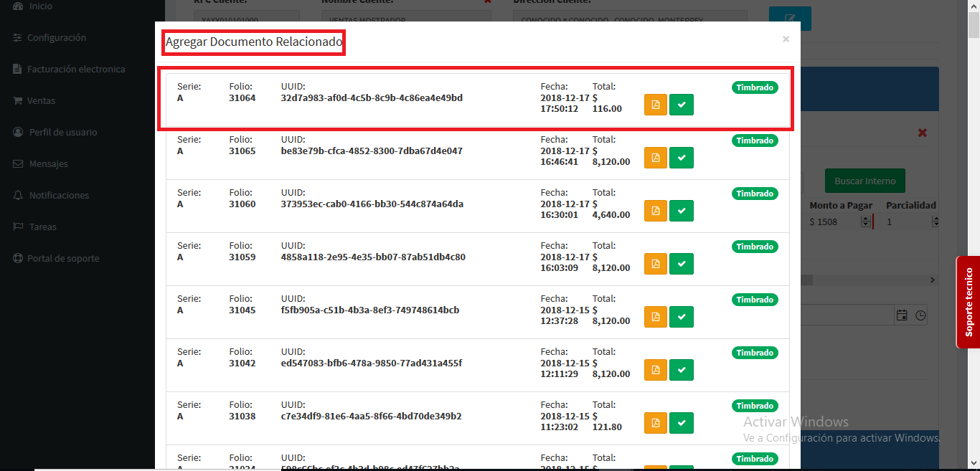The height and width of the screenshot is (471, 980).
Task: Open the Soporte tecnico side tab
Action: tap(969, 302)
